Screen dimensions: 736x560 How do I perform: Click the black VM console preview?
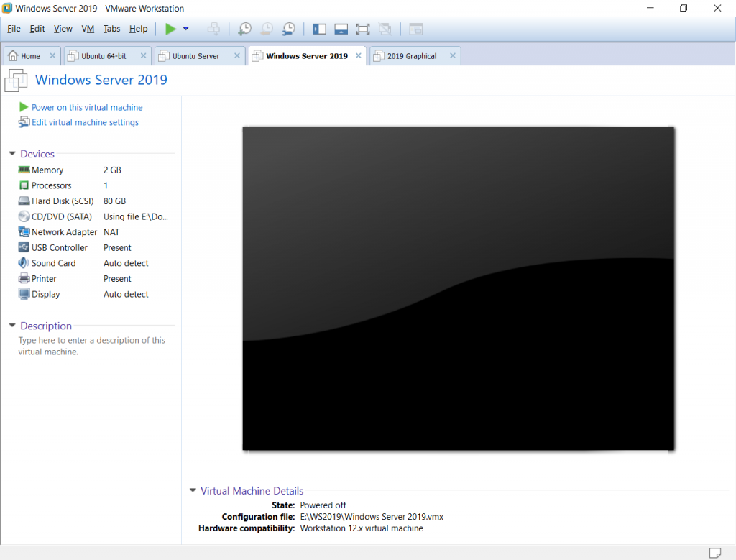click(458, 288)
